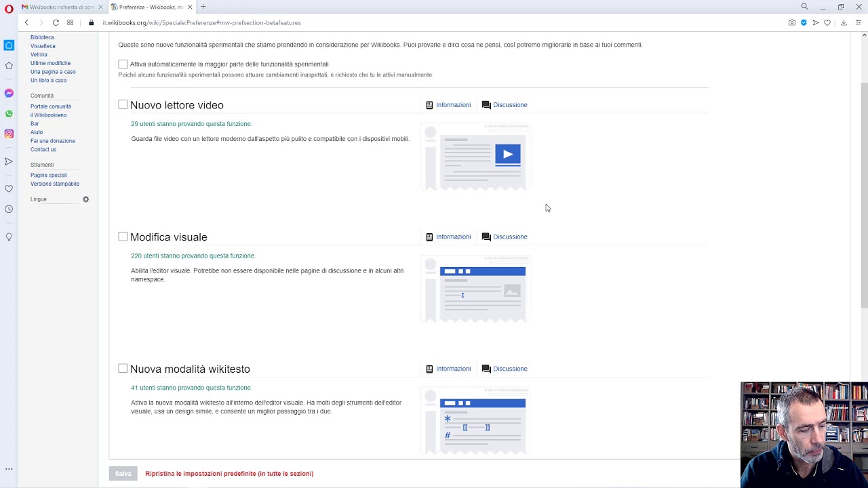Click Ripristina le impostazioni predefinite link
This screenshot has height=488, width=868.
tap(229, 474)
